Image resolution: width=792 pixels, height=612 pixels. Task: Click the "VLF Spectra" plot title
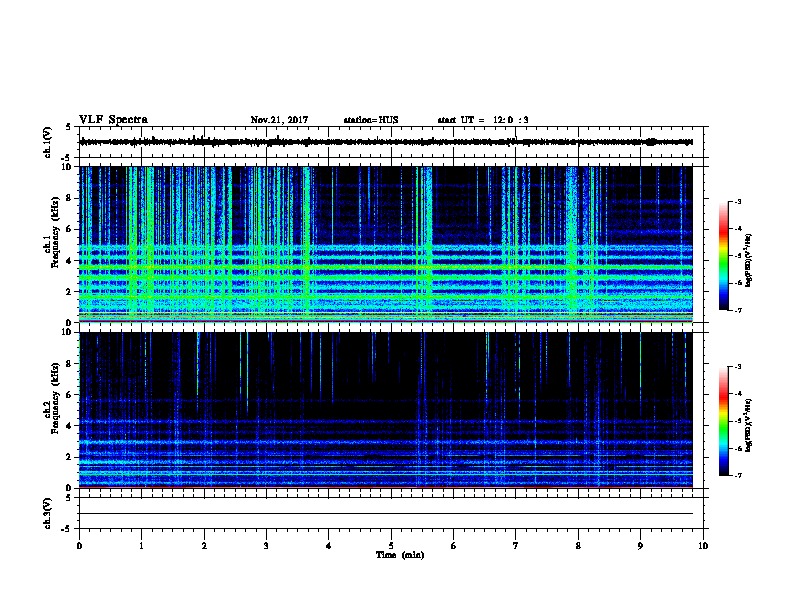click(x=113, y=120)
